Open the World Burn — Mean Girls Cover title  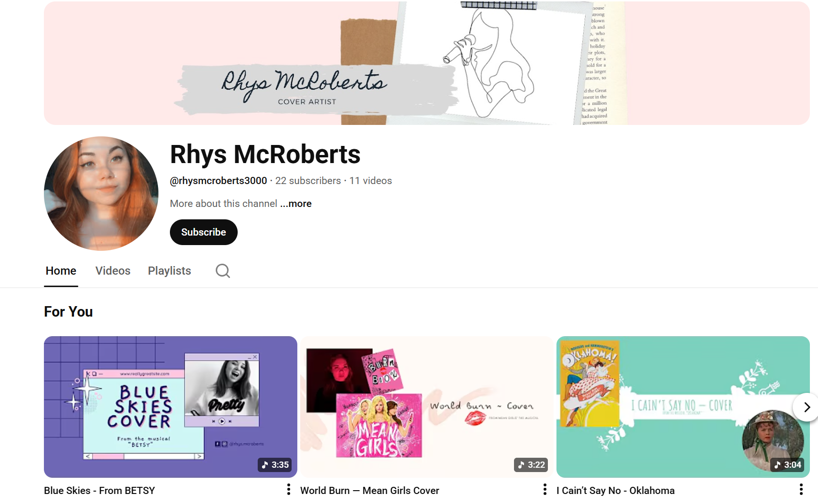[x=369, y=491]
